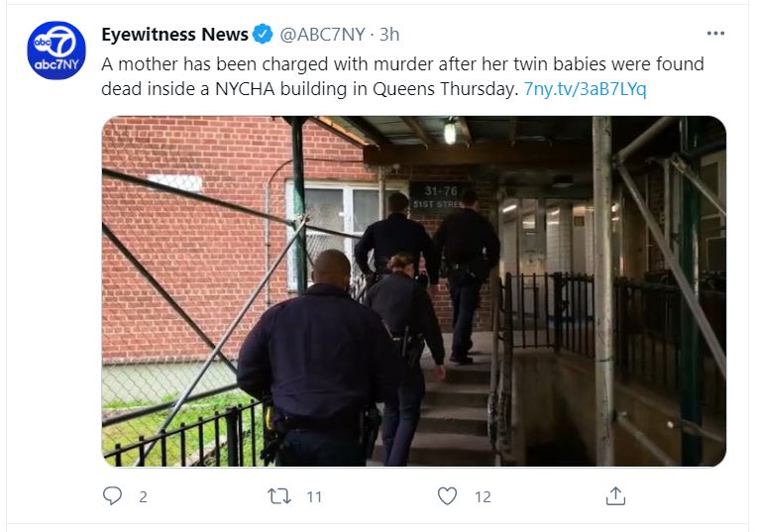
Task: Click the retweet count 11
Action: [314, 496]
